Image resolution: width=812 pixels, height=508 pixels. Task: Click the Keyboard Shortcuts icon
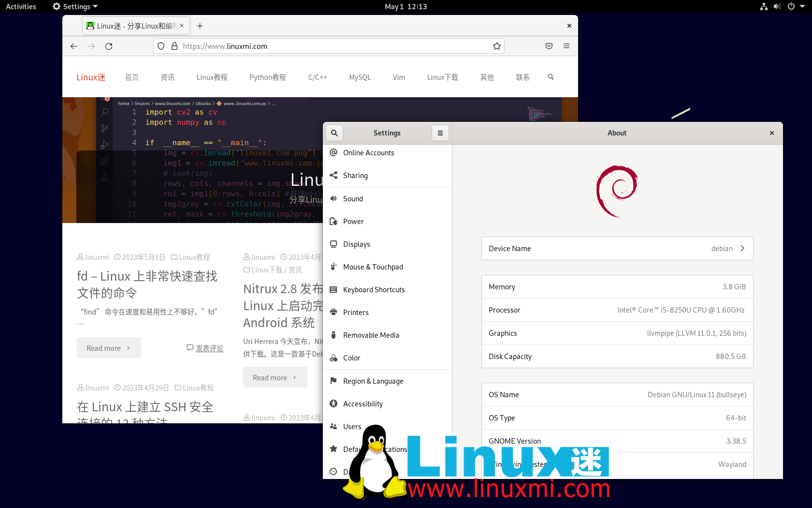coord(333,290)
